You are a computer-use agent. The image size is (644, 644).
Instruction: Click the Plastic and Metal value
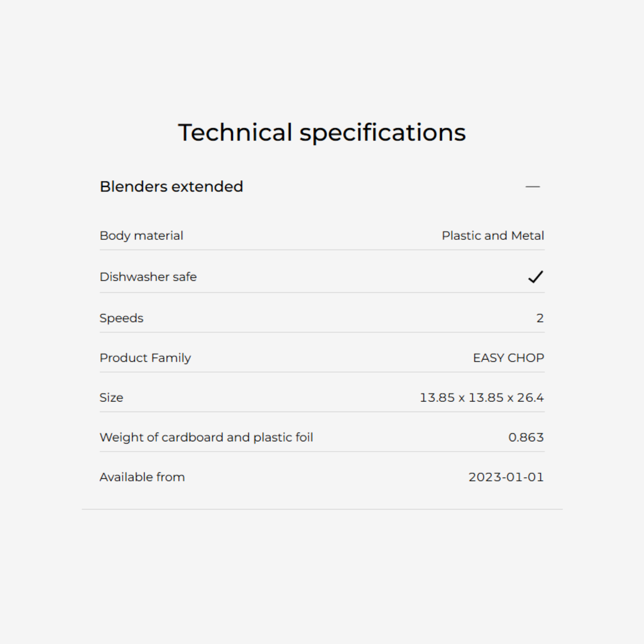(x=493, y=236)
